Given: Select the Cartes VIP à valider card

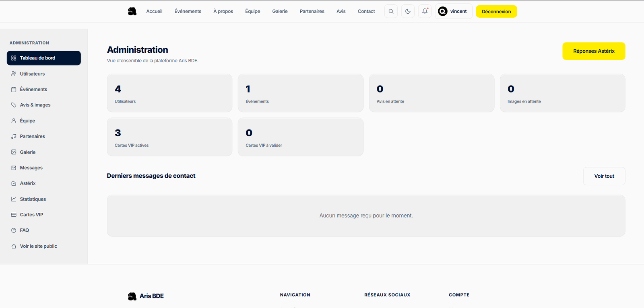Looking at the screenshot, I should (x=301, y=137).
